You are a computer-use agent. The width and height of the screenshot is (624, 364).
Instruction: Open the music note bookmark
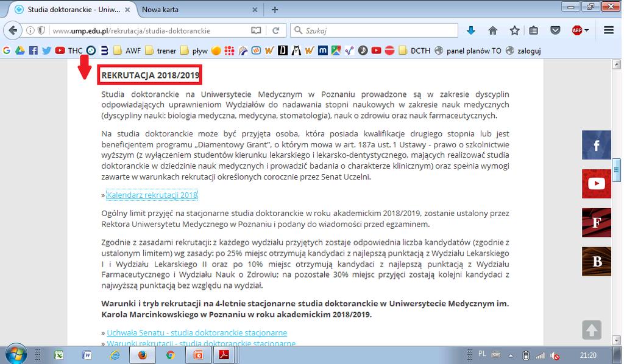(x=363, y=51)
